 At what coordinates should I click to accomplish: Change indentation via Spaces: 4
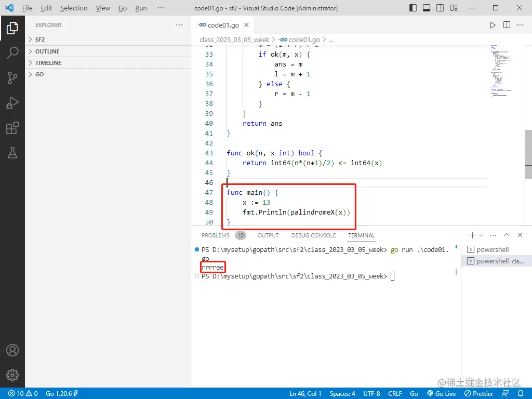pos(342,394)
